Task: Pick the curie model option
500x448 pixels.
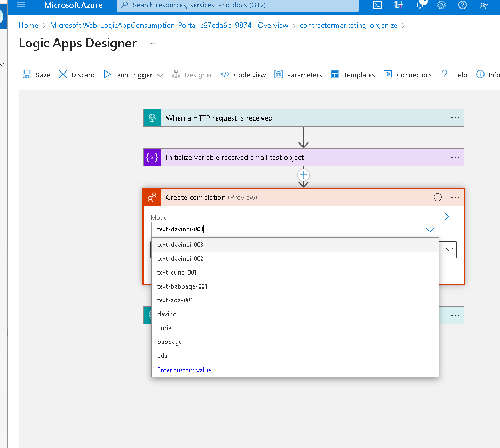Action: (295, 328)
